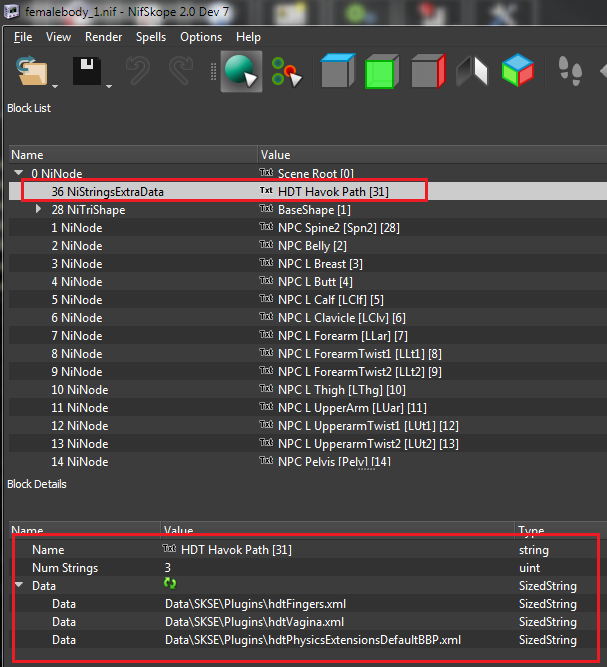The image size is (607, 667).
Task: Click the green refresh arrows on Data row
Action: point(170,584)
